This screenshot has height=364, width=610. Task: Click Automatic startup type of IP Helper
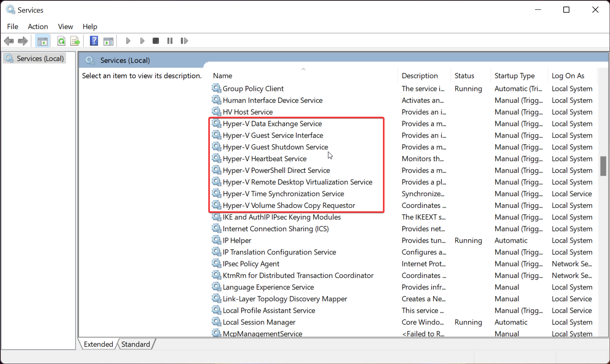click(x=511, y=241)
